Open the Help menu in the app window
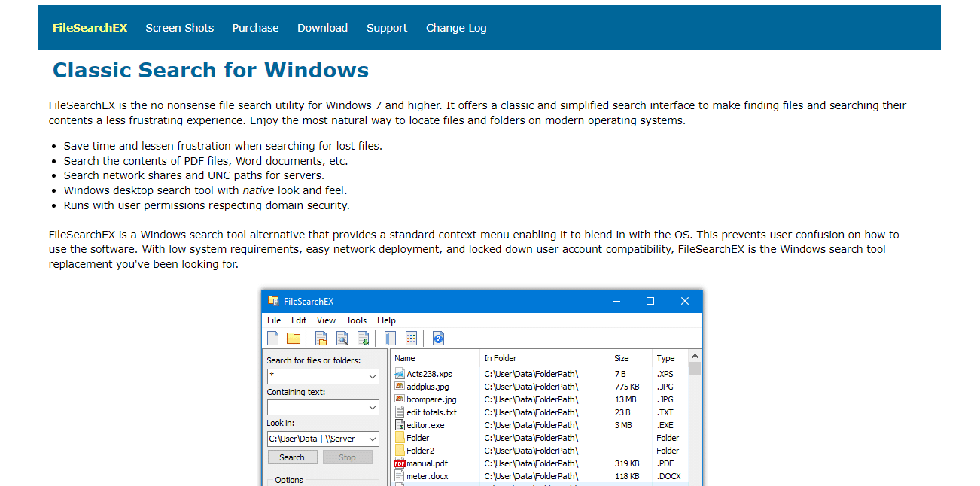The width and height of the screenshot is (980, 486). point(386,320)
